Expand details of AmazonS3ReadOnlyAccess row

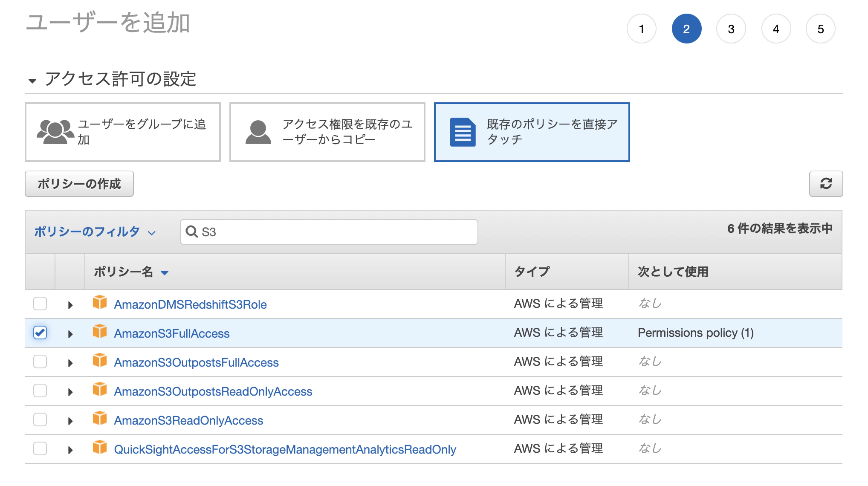[70, 421]
